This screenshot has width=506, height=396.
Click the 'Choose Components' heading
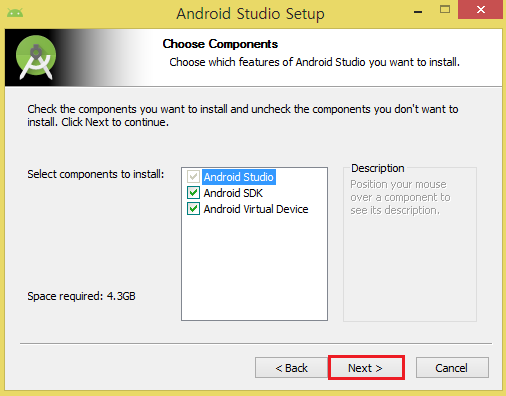pos(220,44)
